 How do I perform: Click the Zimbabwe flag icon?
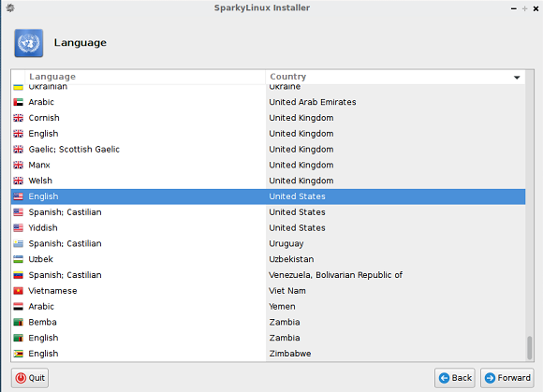pos(18,354)
